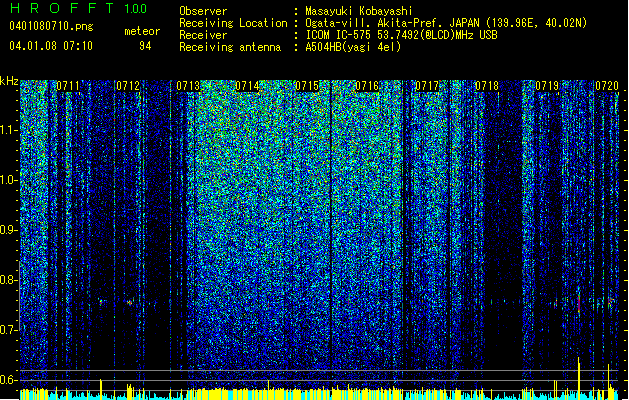Click the 'Receiving antenna' field label
Screen dimensions: 629x400
[230, 47]
